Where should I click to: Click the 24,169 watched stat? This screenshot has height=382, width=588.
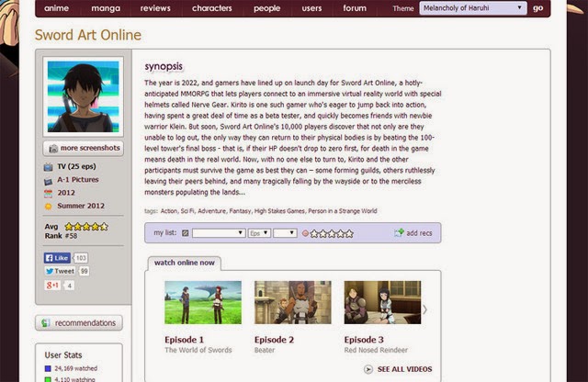[x=75, y=368]
